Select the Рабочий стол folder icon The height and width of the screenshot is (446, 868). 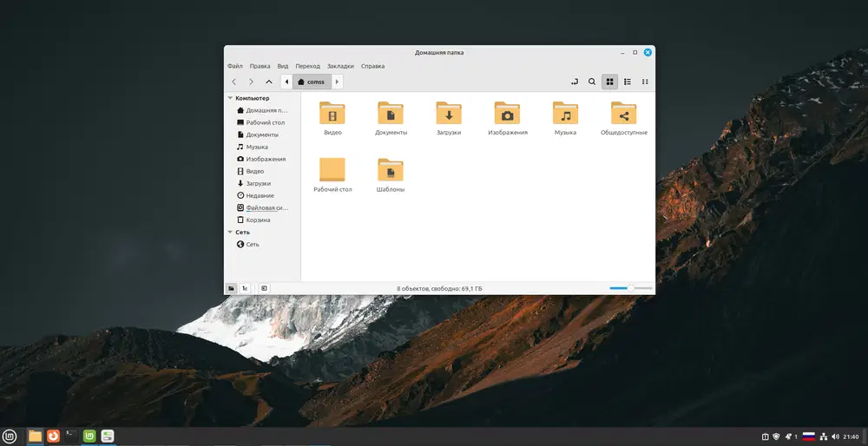(332, 169)
